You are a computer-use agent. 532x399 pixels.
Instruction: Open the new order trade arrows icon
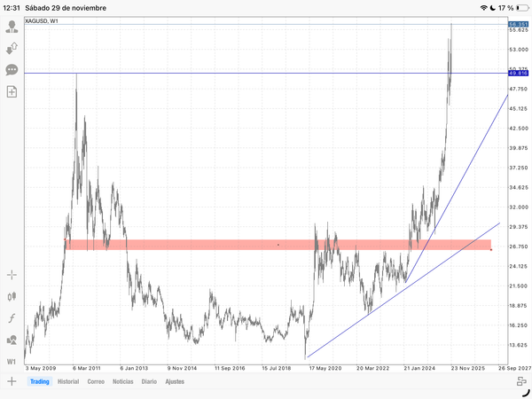[12, 49]
